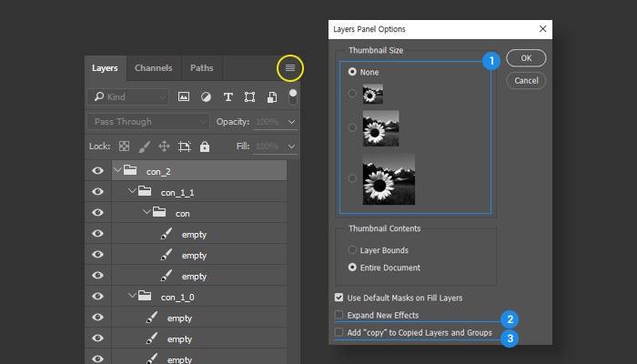Click the con_2 group folder icon
Screen dimensions: 637x364
point(130,170)
